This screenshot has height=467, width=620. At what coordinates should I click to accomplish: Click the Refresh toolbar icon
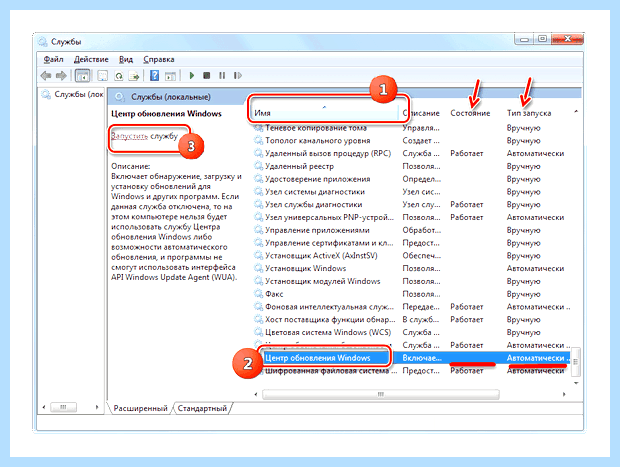click(x=119, y=75)
